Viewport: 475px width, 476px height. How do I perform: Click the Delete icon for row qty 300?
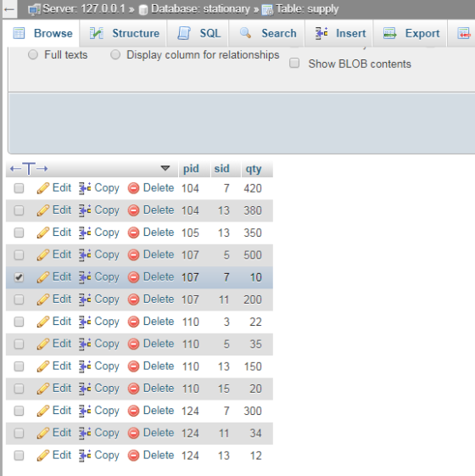point(133,411)
